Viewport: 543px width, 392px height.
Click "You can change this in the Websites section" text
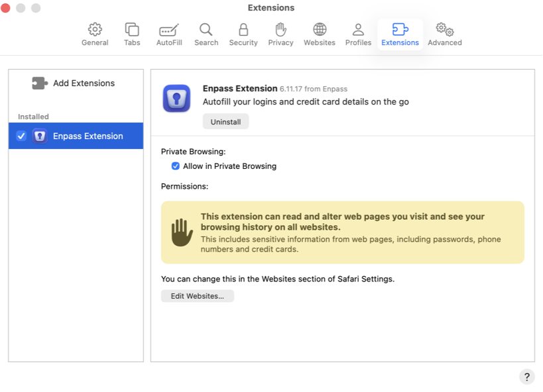[278, 279]
